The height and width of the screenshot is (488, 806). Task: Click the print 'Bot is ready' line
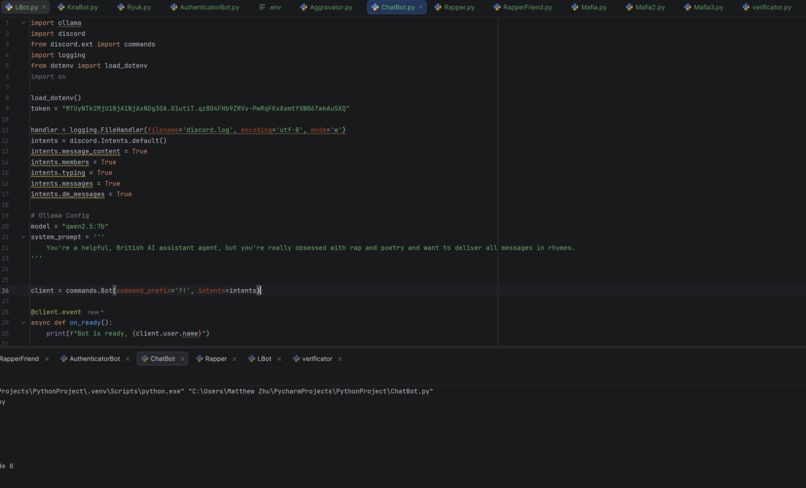click(x=128, y=334)
